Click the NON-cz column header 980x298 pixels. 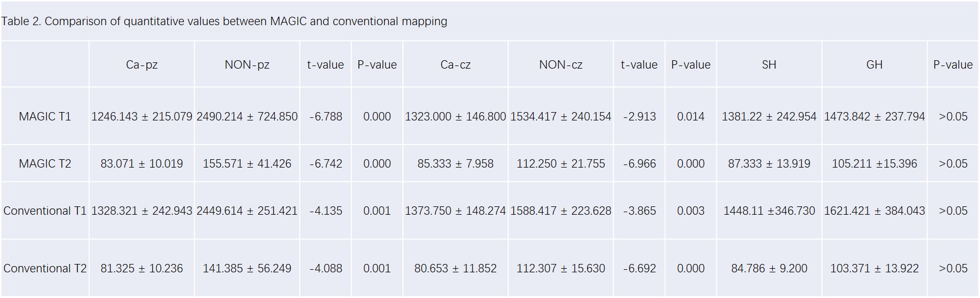coord(560,65)
